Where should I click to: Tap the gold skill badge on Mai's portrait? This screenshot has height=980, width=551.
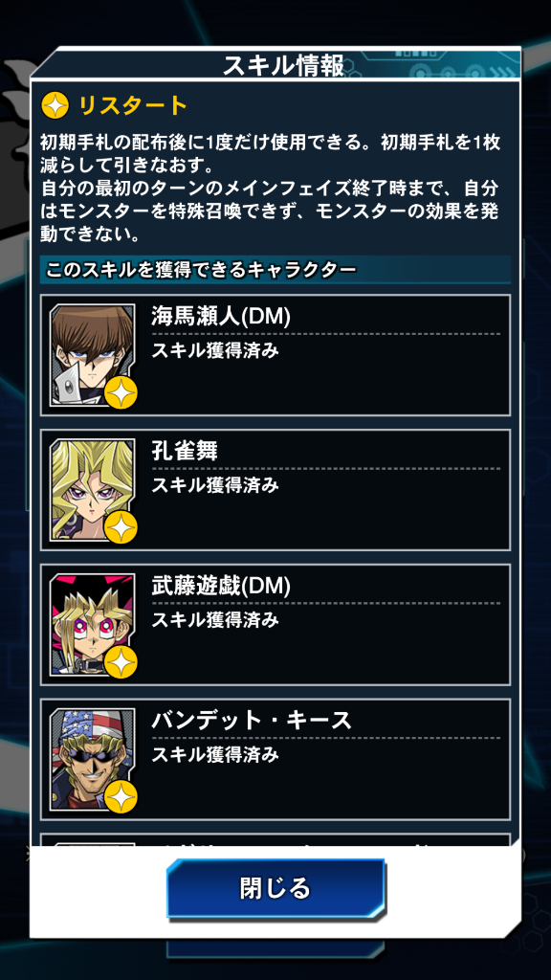[x=121, y=528]
